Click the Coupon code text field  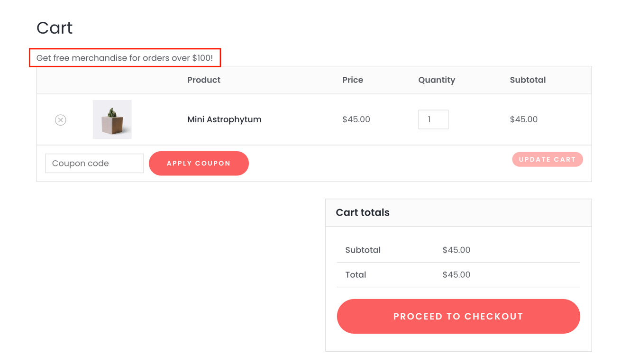(x=94, y=163)
